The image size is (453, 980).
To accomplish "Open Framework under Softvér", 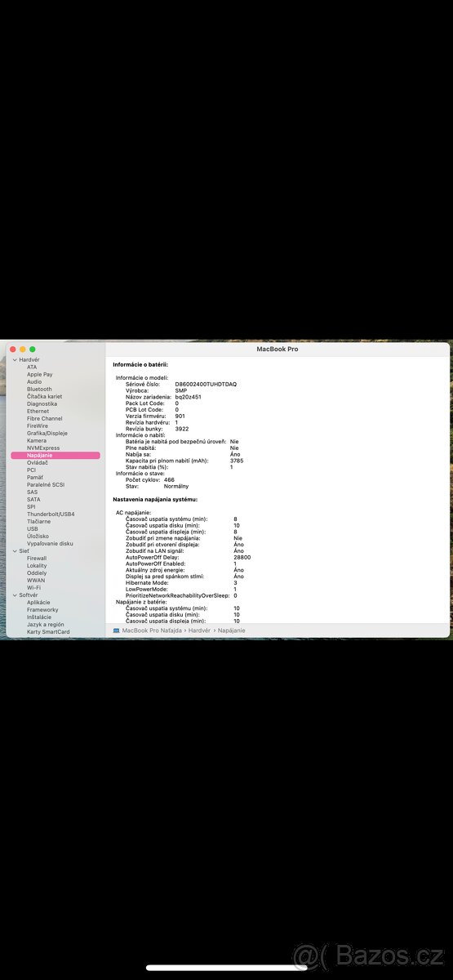I will point(42,610).
